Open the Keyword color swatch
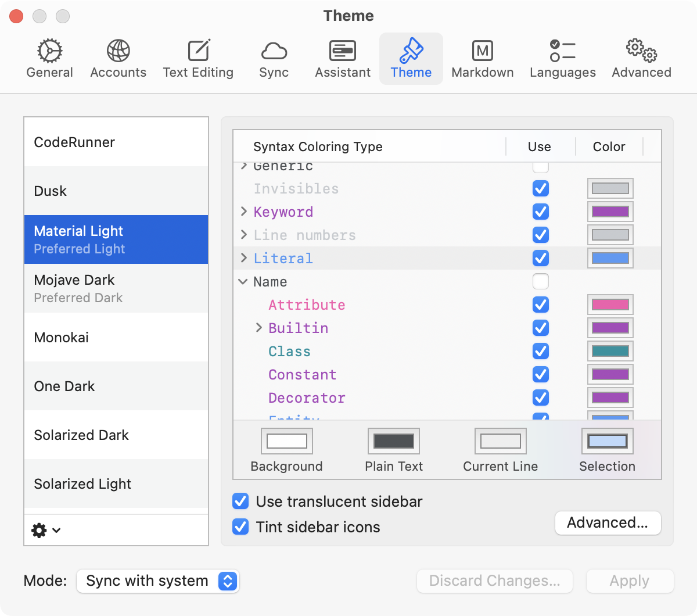The image size is (697, 616). tap(610, 212)
